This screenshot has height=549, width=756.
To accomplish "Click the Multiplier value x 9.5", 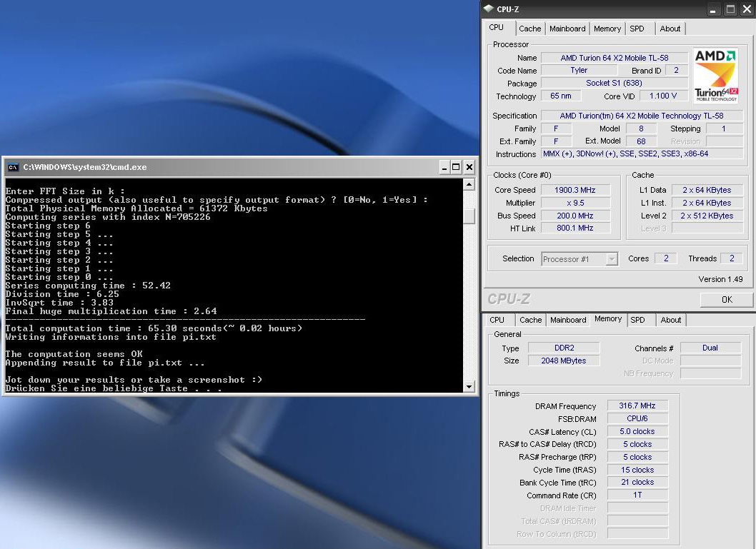I will [x=575, y=203].
